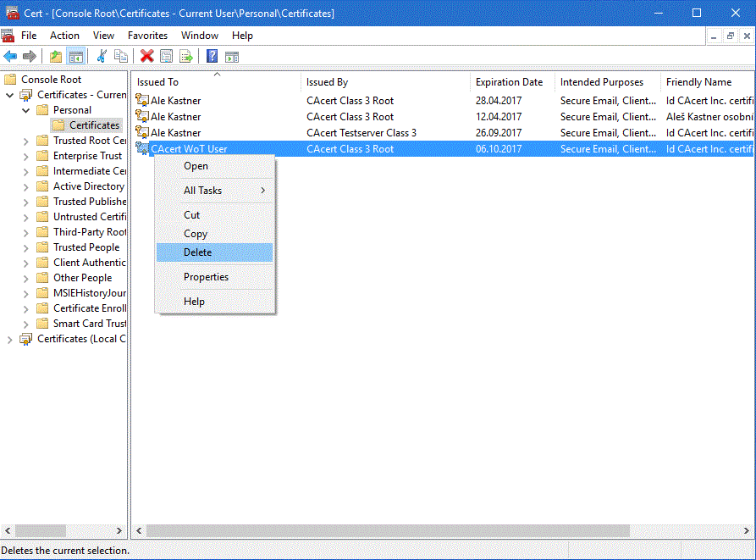Click the Cut scissors toolbar icon
The width and height of the screenshot is (756, 560).
click(x=102, y=57)
